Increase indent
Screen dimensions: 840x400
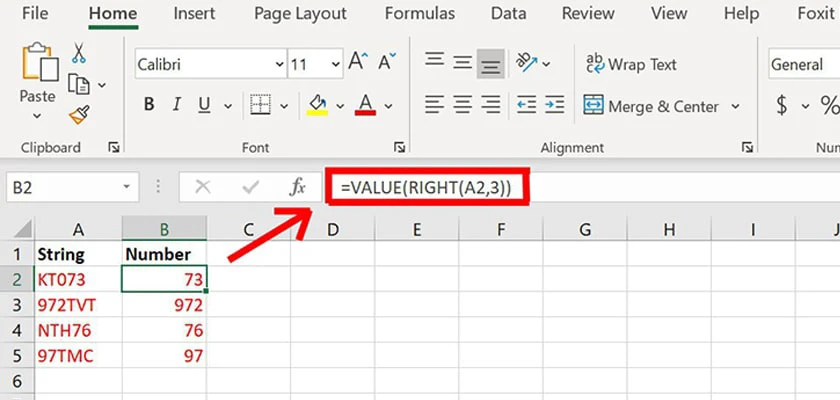[555, 104]
